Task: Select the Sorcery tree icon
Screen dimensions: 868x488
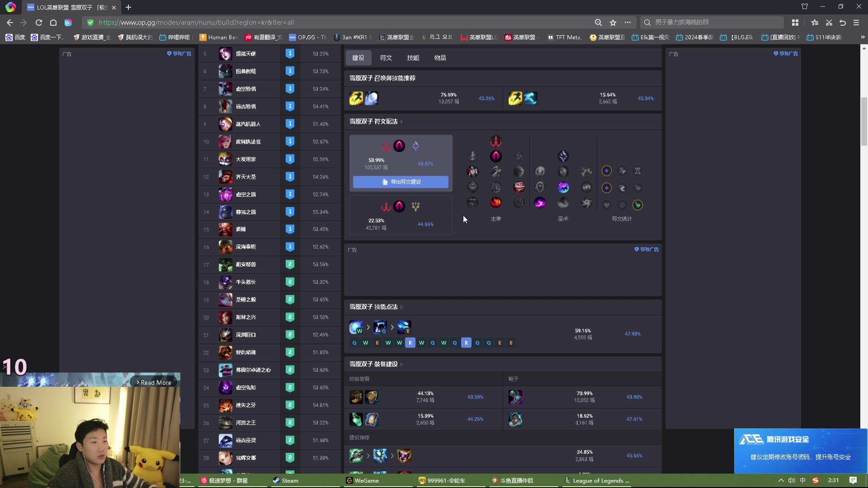Action: [563, 156]
